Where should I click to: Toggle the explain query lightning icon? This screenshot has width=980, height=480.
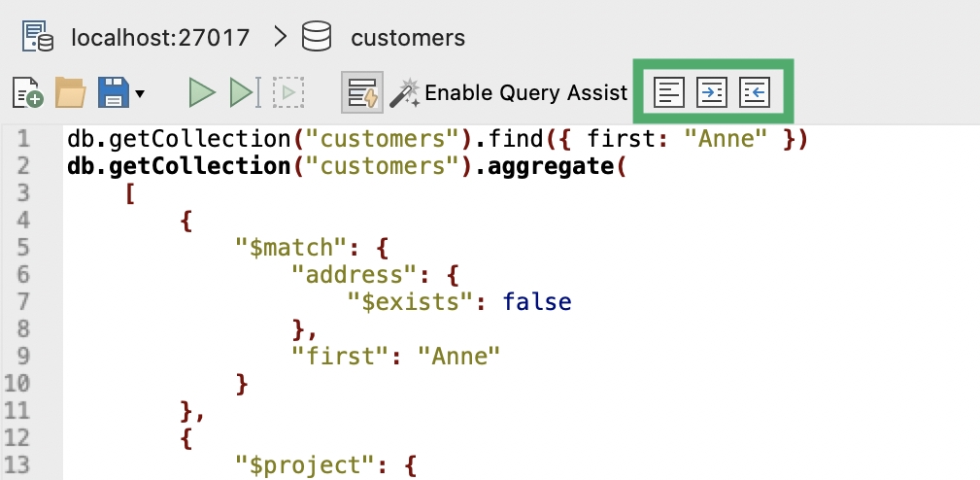362,92
